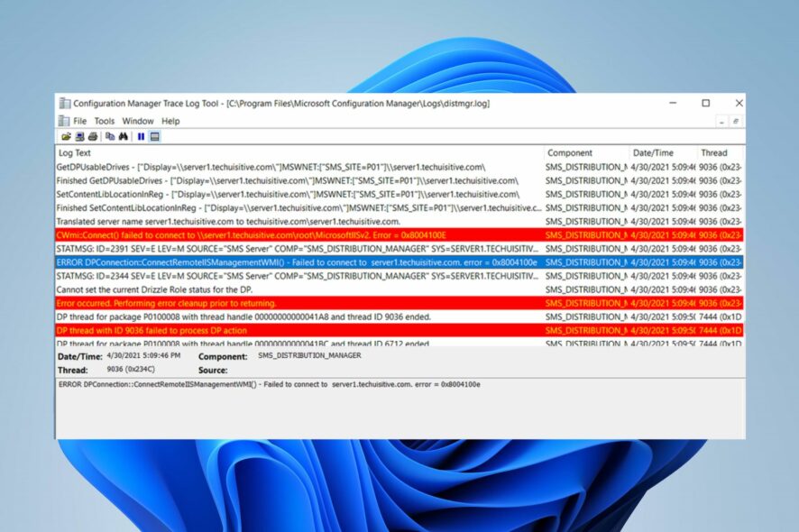Copy the selected log entry with the copy icon
The height and width of the screenshot is (532, 799).
click(112, 135)
